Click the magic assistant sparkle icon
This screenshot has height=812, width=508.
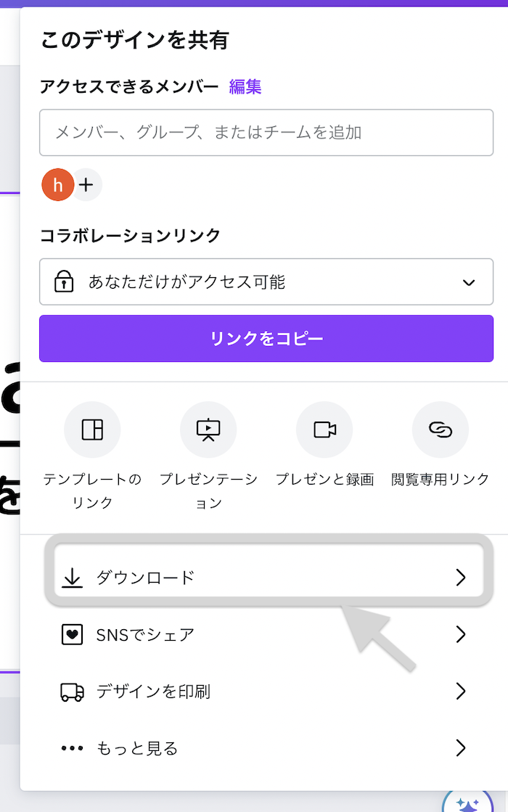pyautogui.click(x=468, y=803)
